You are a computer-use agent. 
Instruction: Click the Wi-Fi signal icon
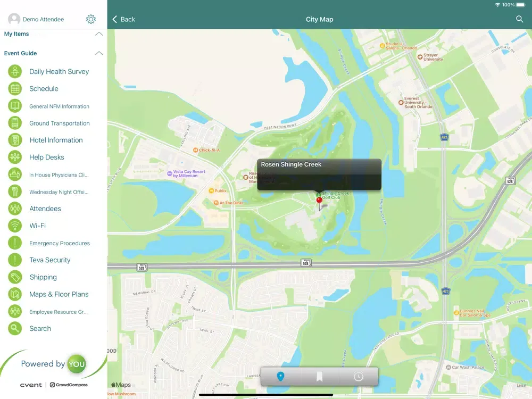(15, 226)
